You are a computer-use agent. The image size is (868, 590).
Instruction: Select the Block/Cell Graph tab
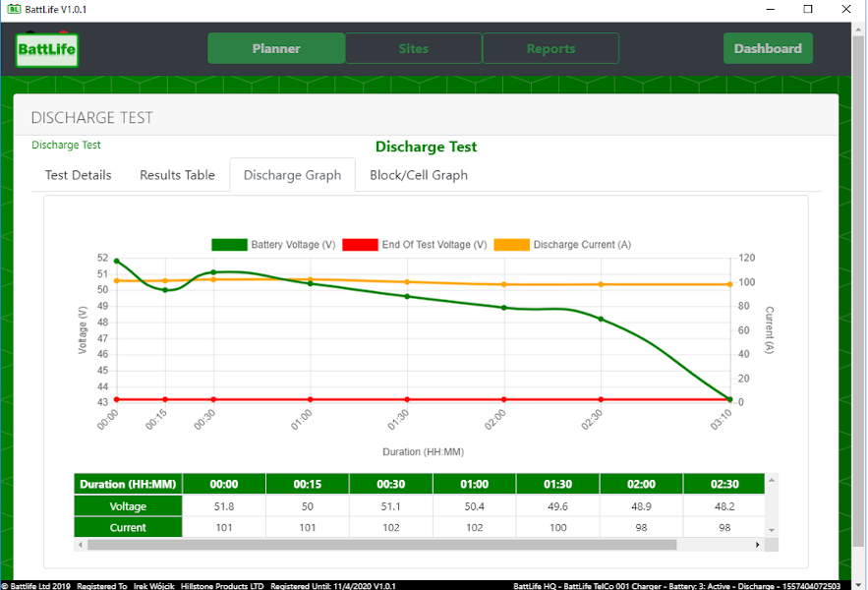coord(418,175)
